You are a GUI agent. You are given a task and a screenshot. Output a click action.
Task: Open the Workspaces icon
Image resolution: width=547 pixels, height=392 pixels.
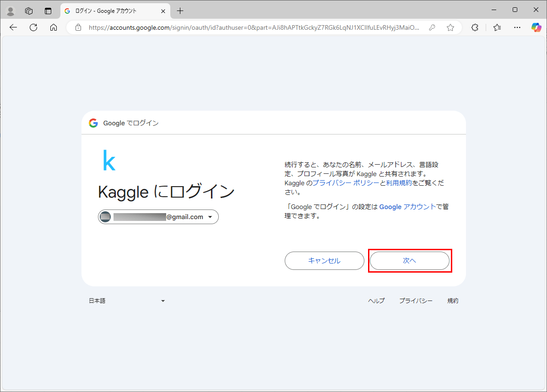point(29,11)
